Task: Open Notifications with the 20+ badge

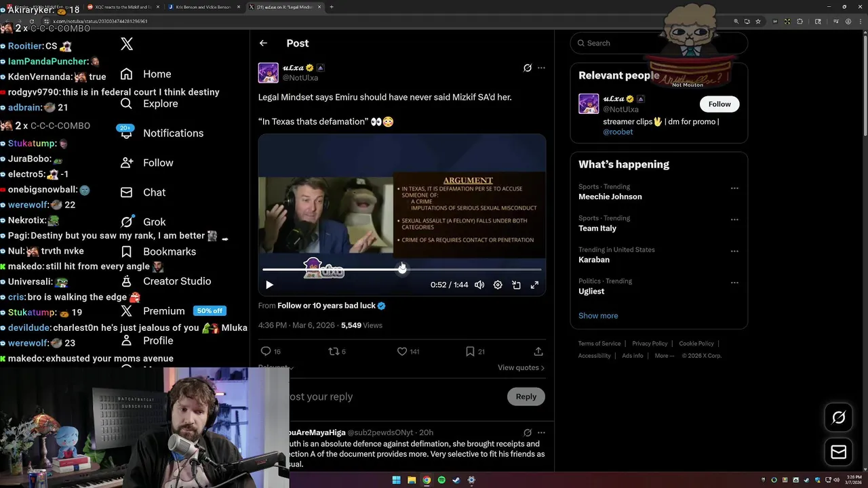Action: 159,133
